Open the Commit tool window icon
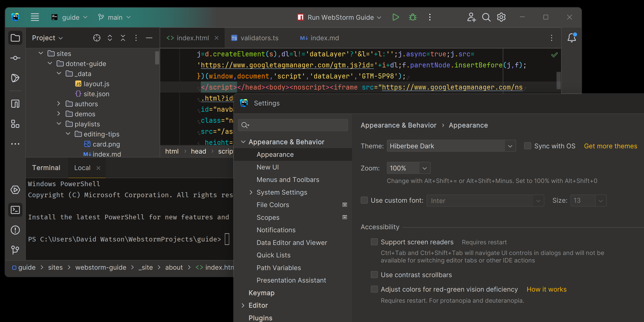This screenshot has width=644, height=322. [15, 58]
